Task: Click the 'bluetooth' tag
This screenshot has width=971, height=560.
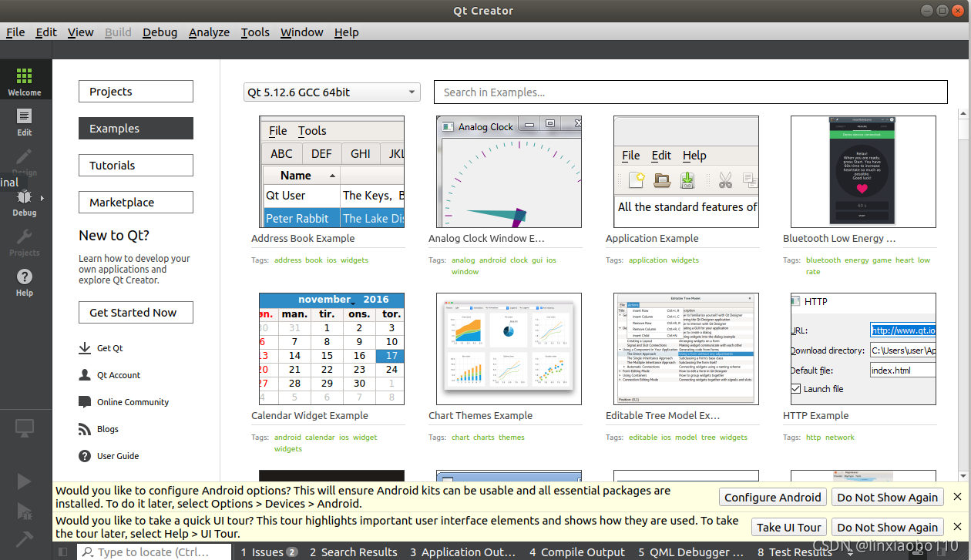Action: [823, 260]
